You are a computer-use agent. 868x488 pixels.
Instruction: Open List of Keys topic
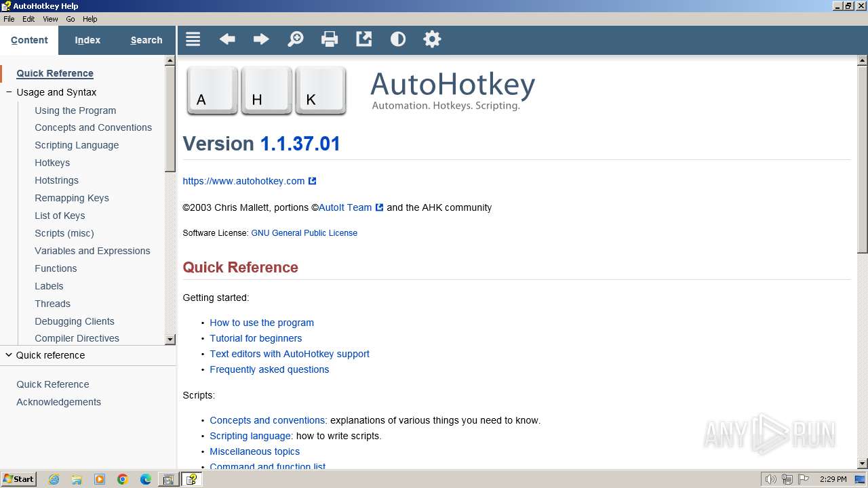tap(60, 216)
